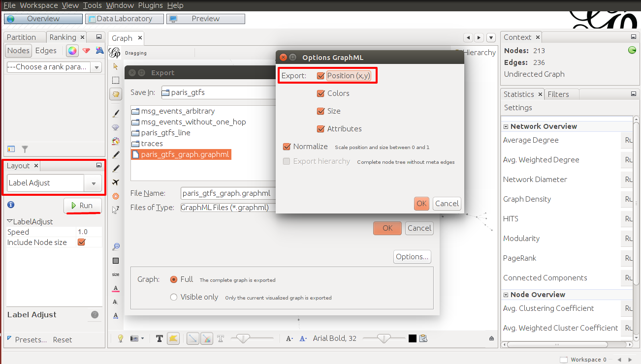641x364 pixels.
Task: Select the Visible only radio button
Action: [173, 297]
